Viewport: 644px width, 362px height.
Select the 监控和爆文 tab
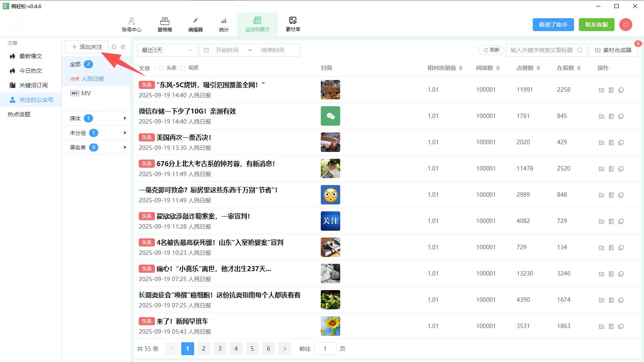click(257, 25)
